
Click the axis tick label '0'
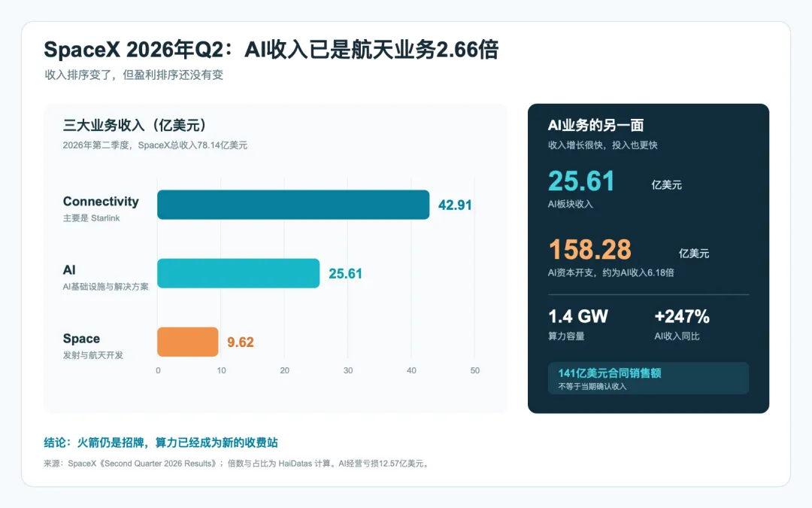coord(158,370)
